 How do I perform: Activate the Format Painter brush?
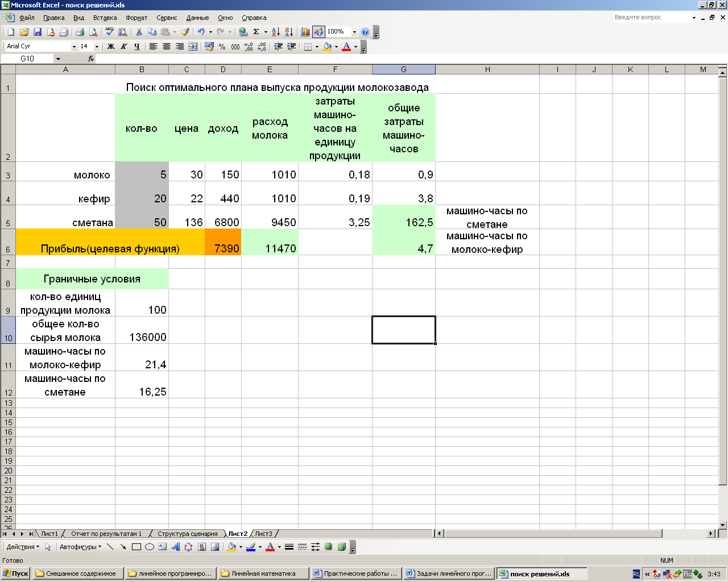(185, 32)
